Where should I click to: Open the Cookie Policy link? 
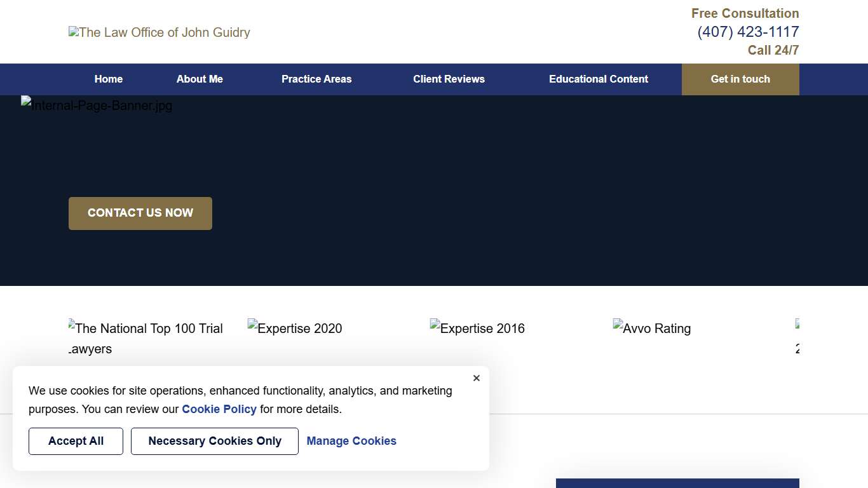[219, 409]
